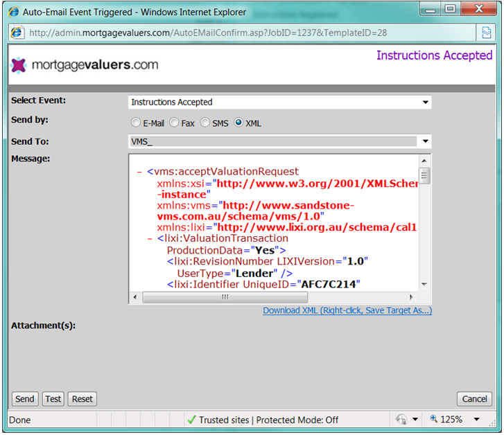Click the security shield icon in status bar
504x435 pixels.
(401, 419)
